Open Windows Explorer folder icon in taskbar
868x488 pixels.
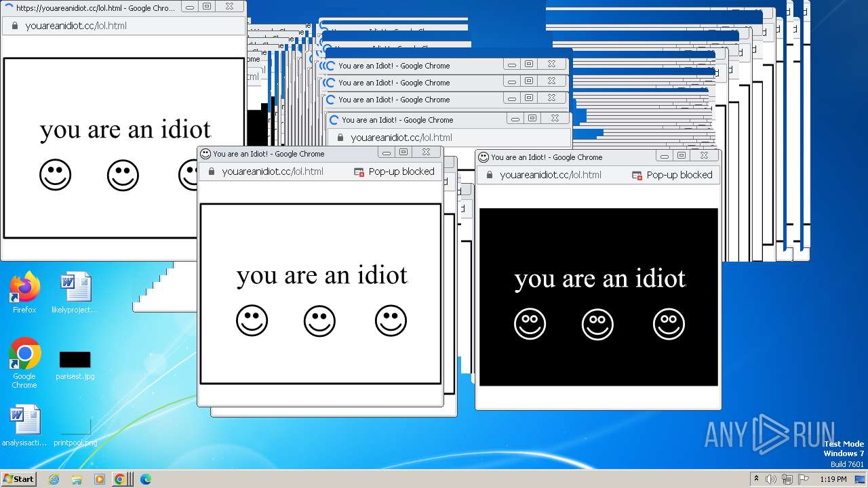(77, 479)
